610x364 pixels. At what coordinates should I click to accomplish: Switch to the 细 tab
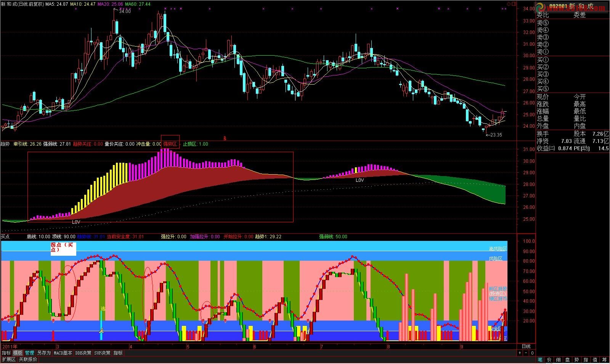pyautogui.click(x=558, y=359)
